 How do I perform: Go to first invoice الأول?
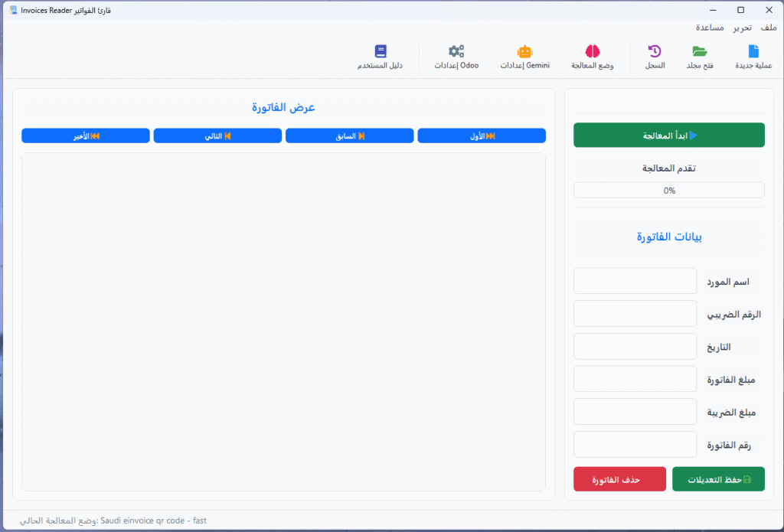pyautogui.click(x=482, y=136)
